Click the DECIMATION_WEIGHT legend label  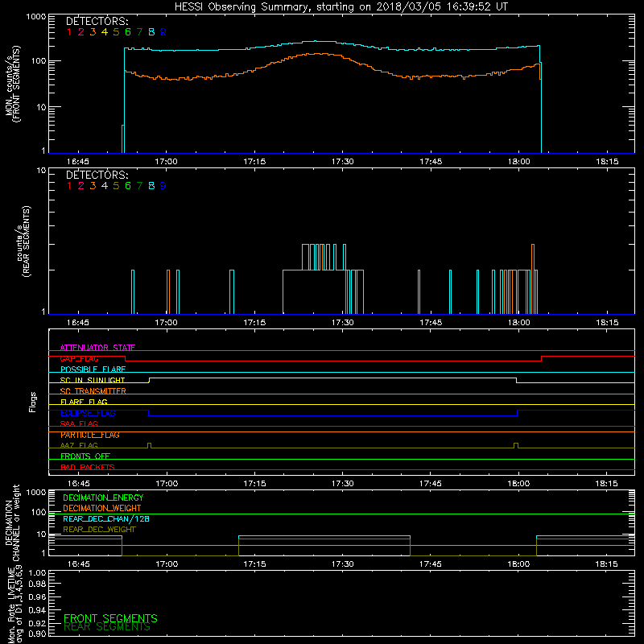(x=102, y=509)
